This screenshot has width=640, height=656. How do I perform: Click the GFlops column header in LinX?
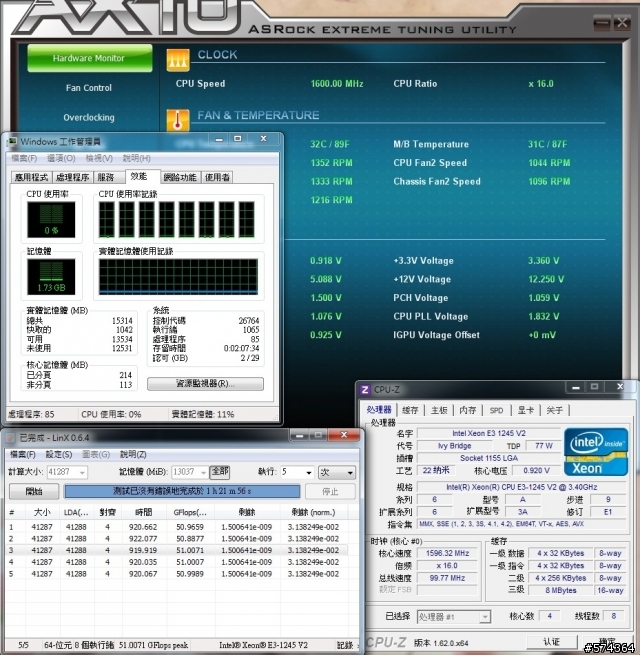coord(189,513)
